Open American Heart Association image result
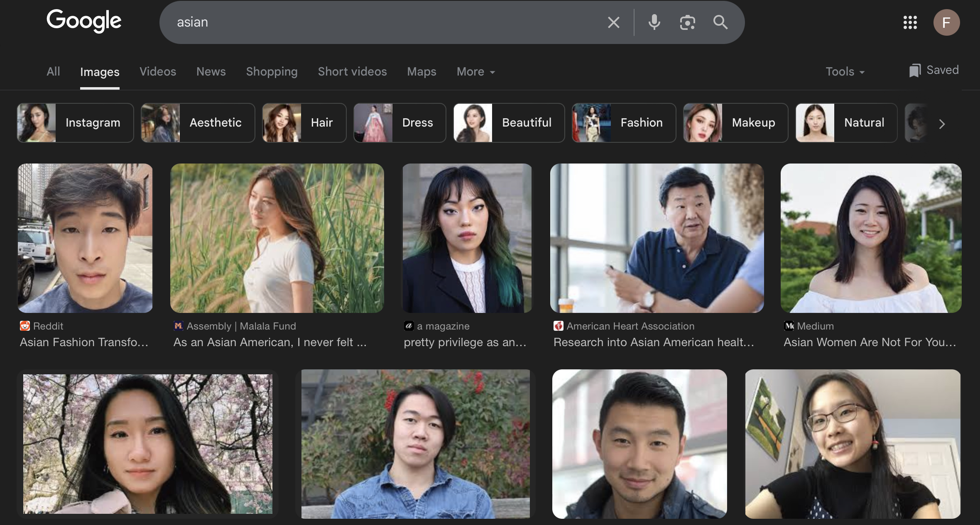 pos(657,238)
